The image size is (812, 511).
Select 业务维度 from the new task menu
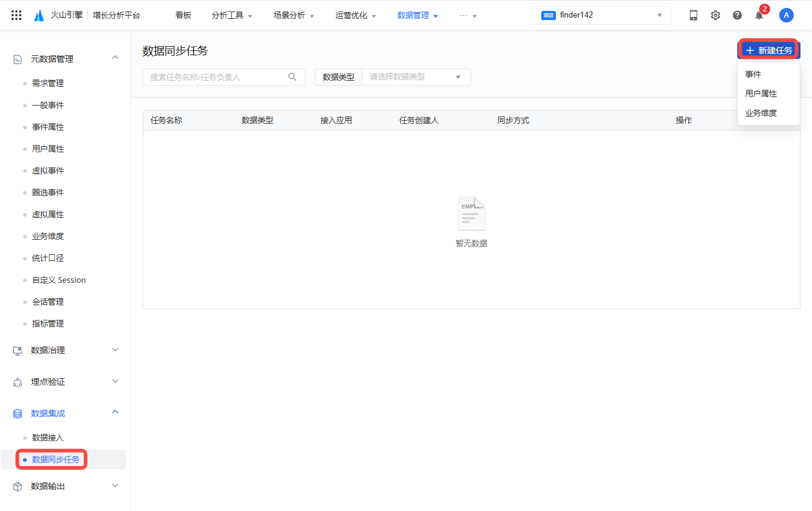click(x=761, y=113)
